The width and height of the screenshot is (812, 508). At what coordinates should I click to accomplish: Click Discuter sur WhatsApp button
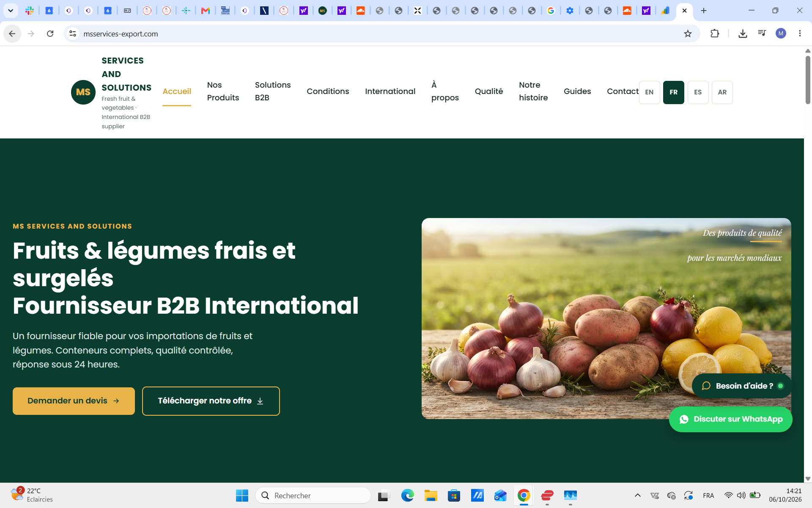tap(730, 419)
